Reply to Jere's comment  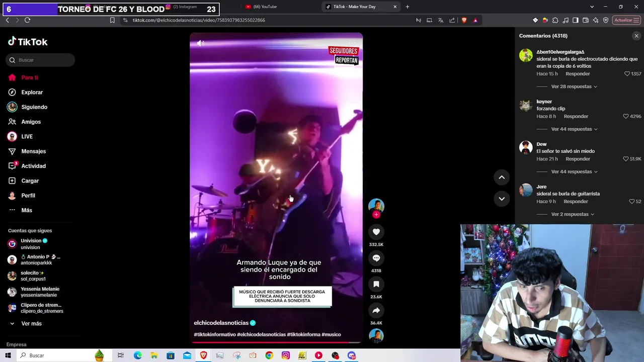pos(576,202)
